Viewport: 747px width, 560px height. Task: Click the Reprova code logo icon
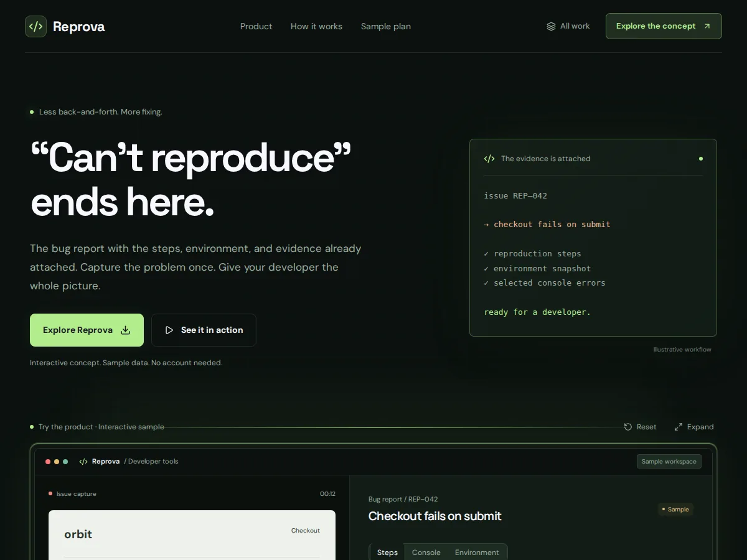point(35,26)
